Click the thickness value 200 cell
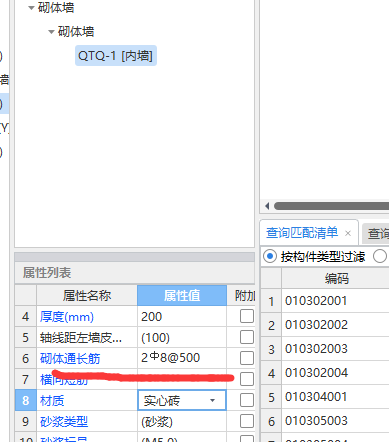 pos(182,316)
